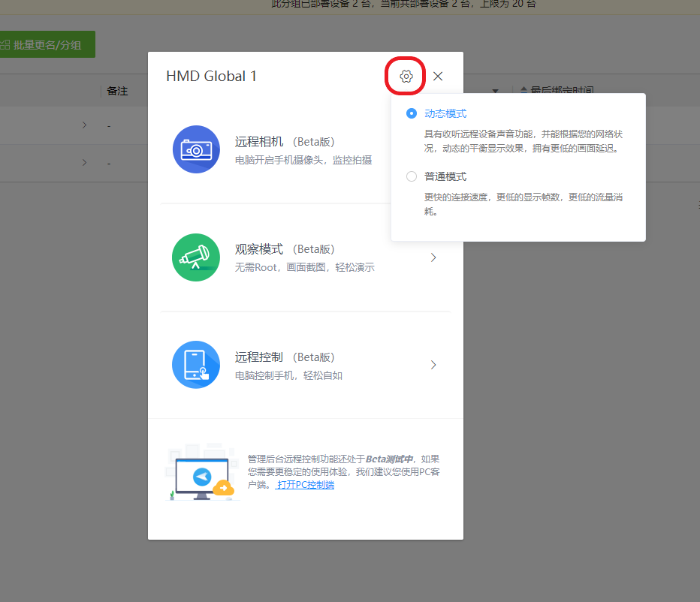Click the 远程控制 blue phone icon
Image resolution: width=700 pixels, height=602 pixels.
point(196,365)
